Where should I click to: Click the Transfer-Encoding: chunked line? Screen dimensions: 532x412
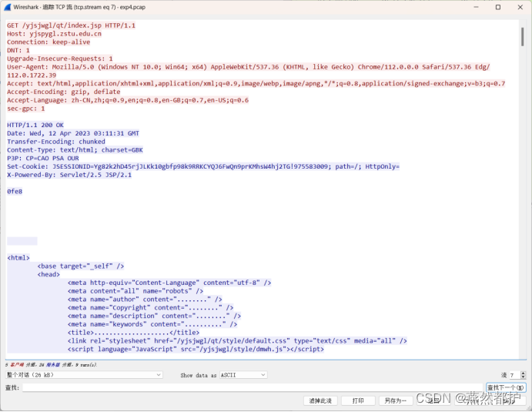pos(56,142)
